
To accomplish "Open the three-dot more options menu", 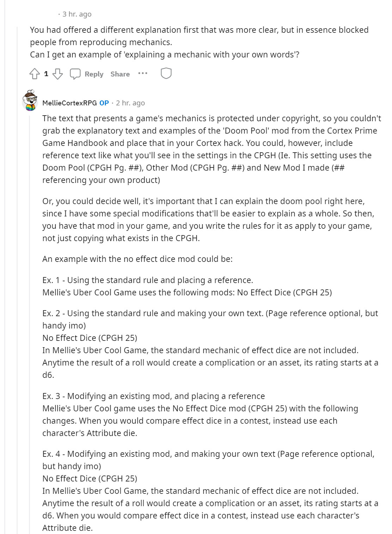I will [143, 73].
